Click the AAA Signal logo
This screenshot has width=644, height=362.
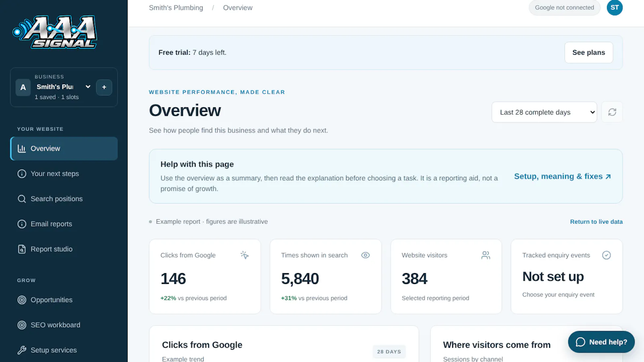pos(55,32)
